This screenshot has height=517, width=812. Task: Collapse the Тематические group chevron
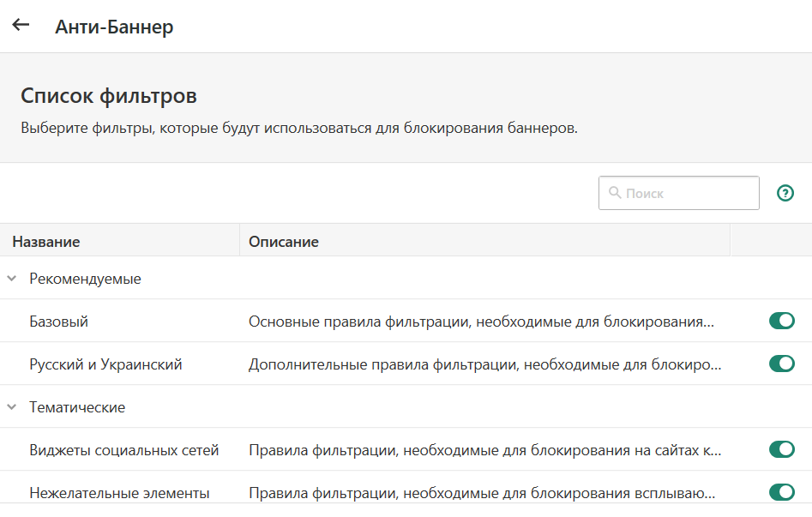tap(12, 407)
